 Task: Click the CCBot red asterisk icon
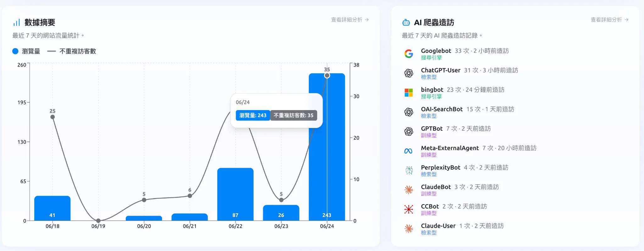coord(408,209)
